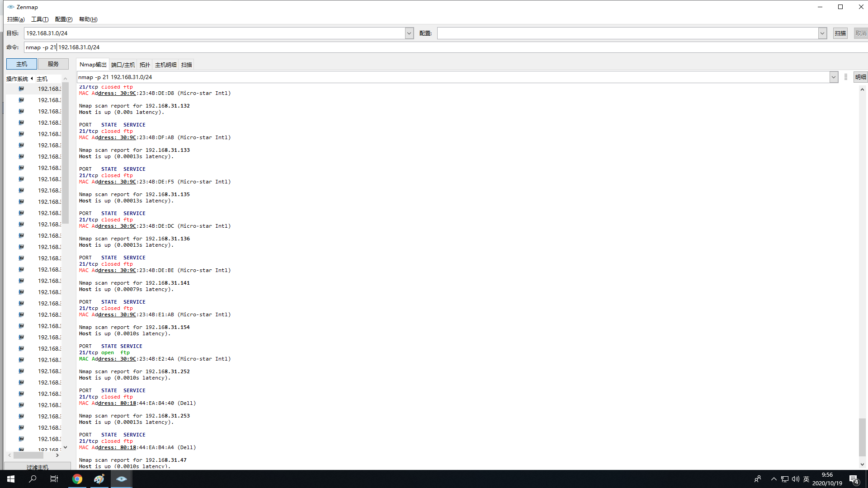The height and width of the screenshot is (488, 868).
Task: Click the Zenmap icon in the taskbar
Action: click(122, 479)
